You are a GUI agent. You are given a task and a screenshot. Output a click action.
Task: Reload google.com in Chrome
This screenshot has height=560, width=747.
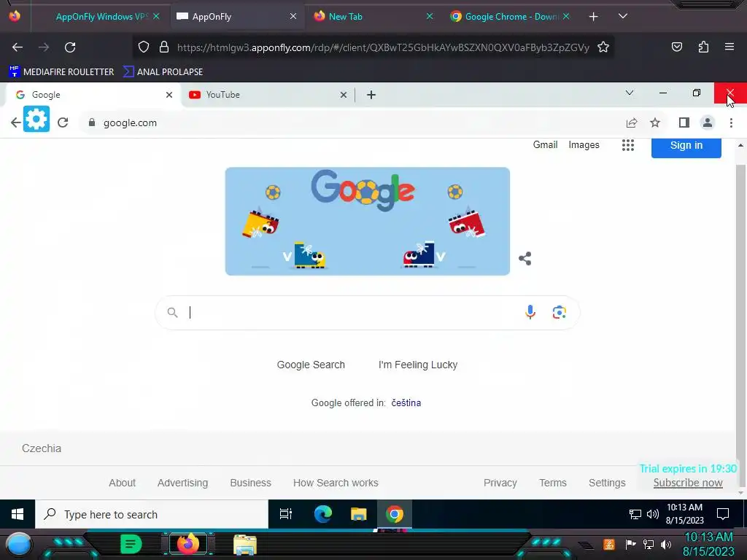click(63, 122)
